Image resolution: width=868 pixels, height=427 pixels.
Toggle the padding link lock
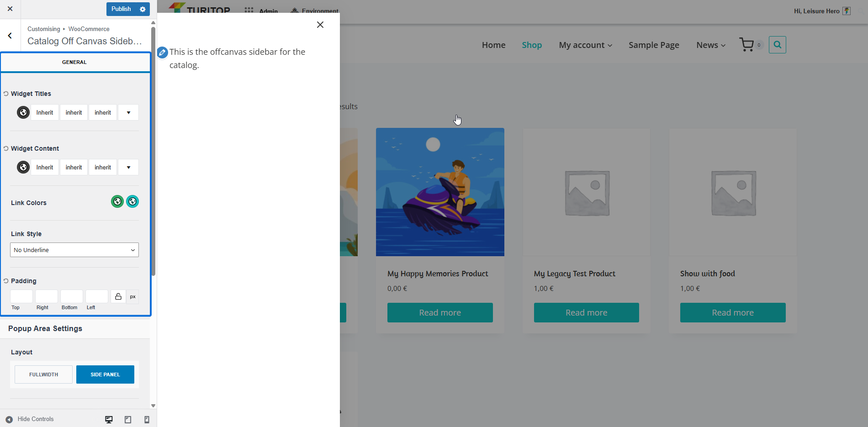118,297
